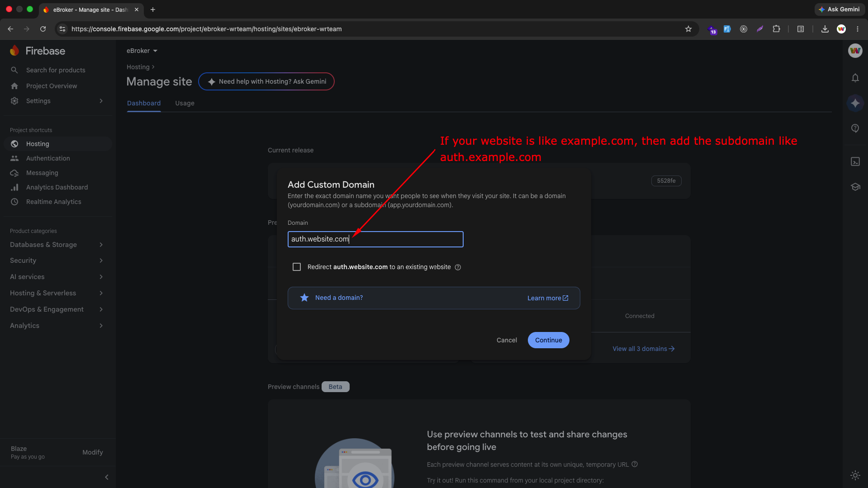Click the Hosting breadcrumb link
The height and width of the screenshot is (488, 868).
click(x=138, y=67)
